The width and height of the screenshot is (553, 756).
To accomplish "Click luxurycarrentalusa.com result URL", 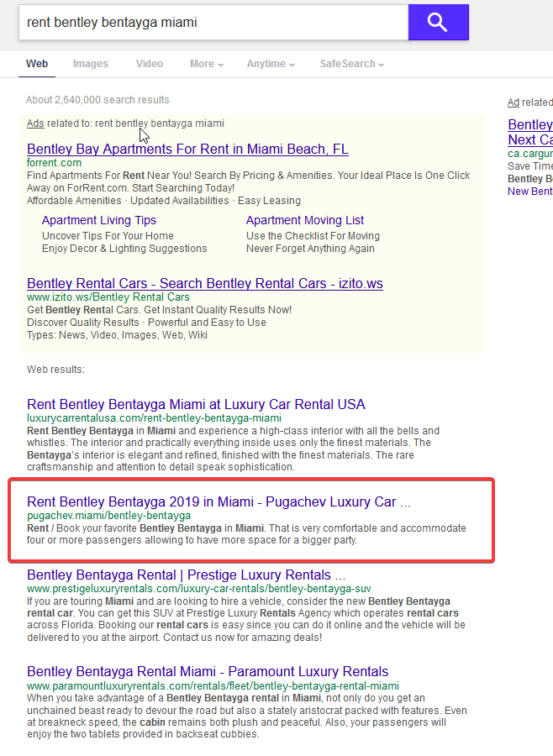I will pos(154,418).
